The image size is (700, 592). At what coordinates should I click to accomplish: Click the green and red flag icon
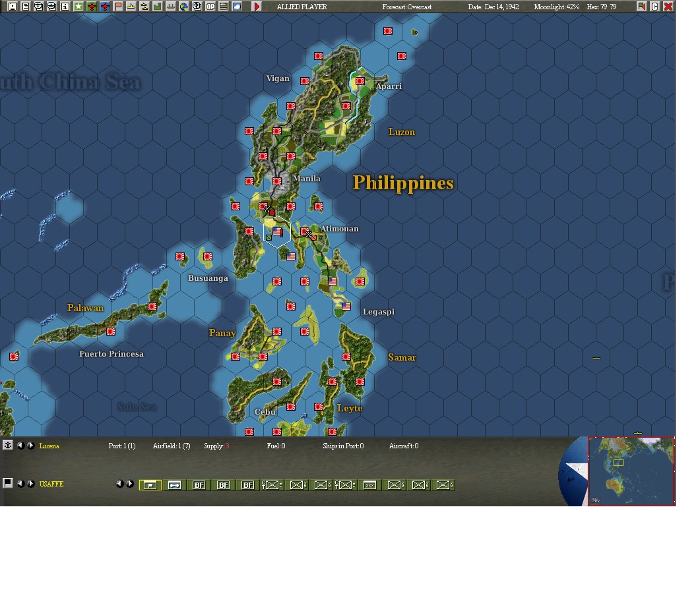tap(642, 6)
